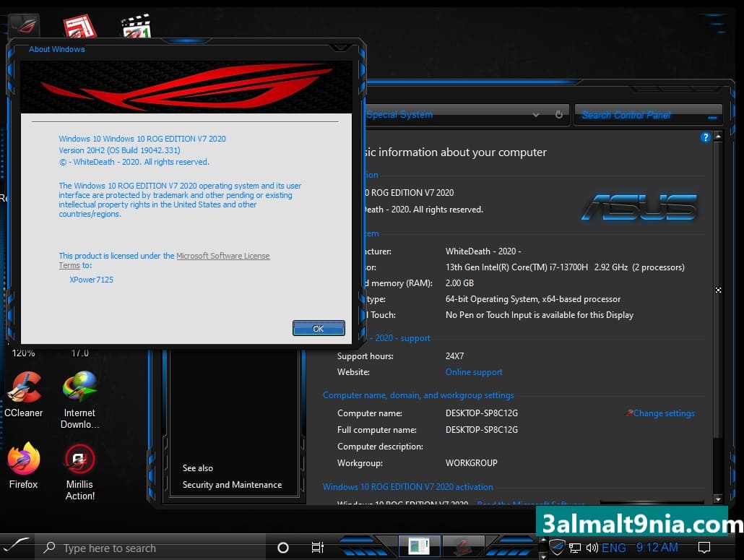Open volume tray icon
The width and height of the screenshot is (744, 560).
click(591, 548)
